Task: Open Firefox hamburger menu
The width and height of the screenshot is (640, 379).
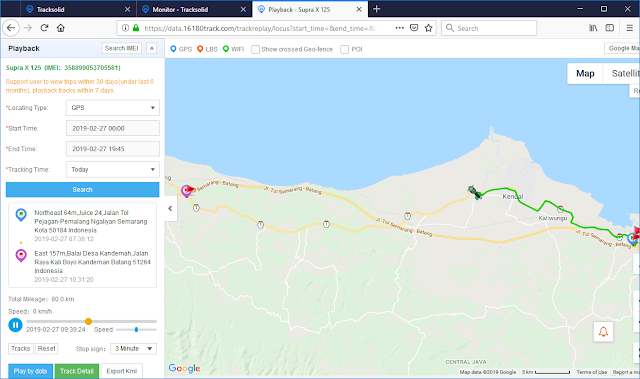Action: 629,28
